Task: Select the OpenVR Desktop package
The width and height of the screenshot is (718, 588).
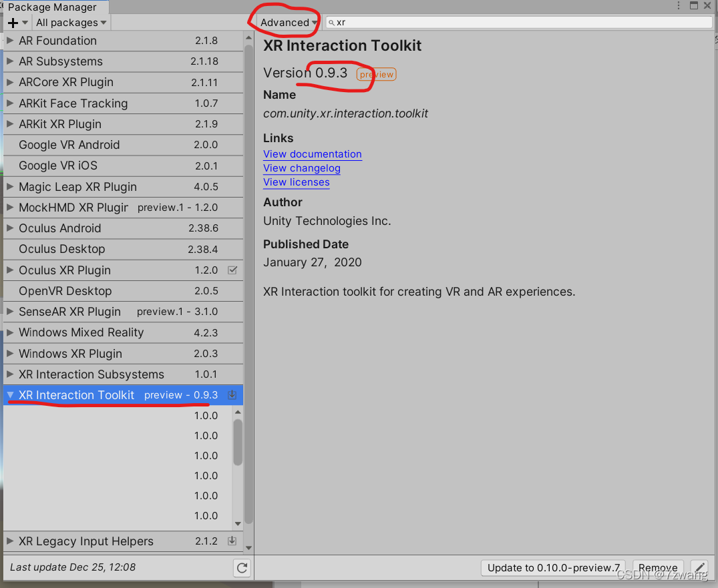Action: click(x=123, y=290)
